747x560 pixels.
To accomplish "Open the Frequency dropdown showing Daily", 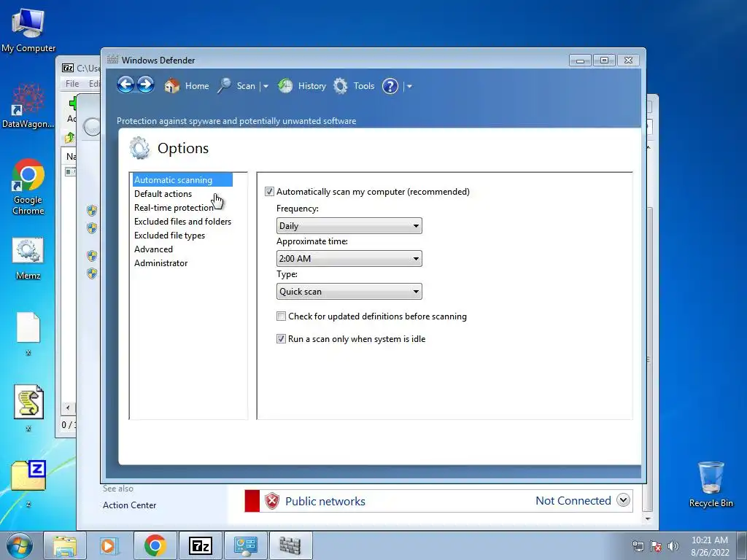I will pyautogui.click(x=349, y=226).
